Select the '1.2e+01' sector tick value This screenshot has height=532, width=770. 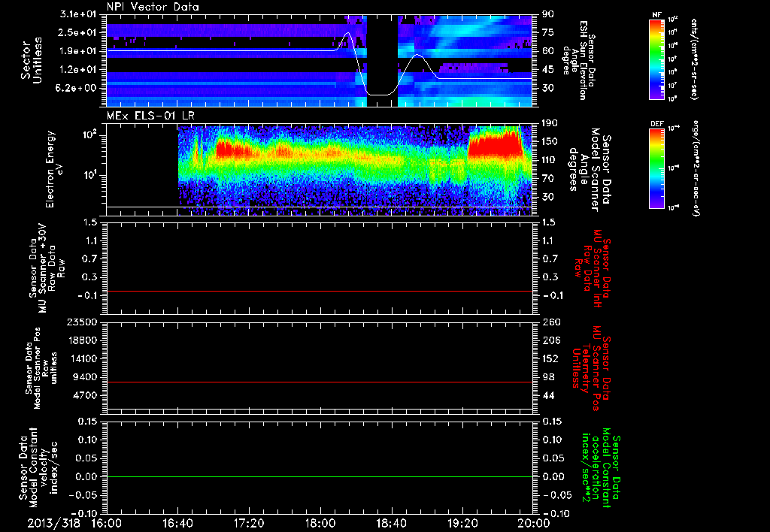coord(77,70)
